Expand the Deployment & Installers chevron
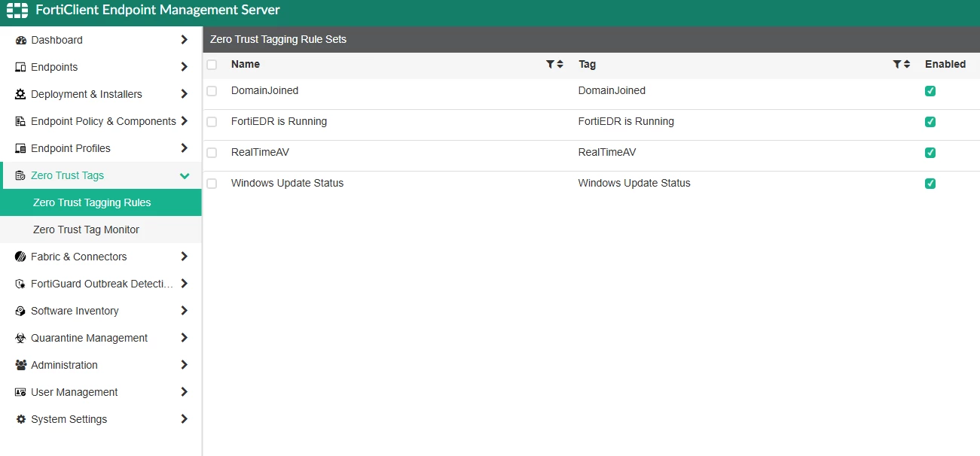 click(185, 94)
